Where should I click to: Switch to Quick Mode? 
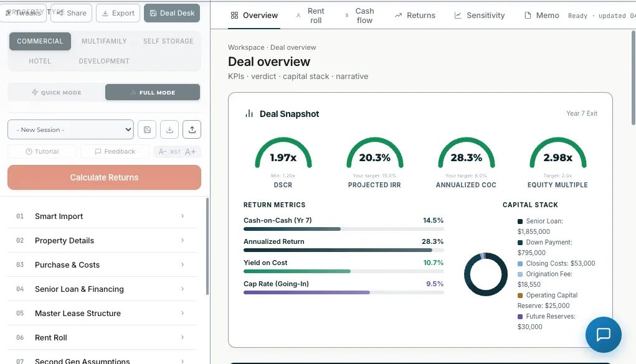[57, 93]
